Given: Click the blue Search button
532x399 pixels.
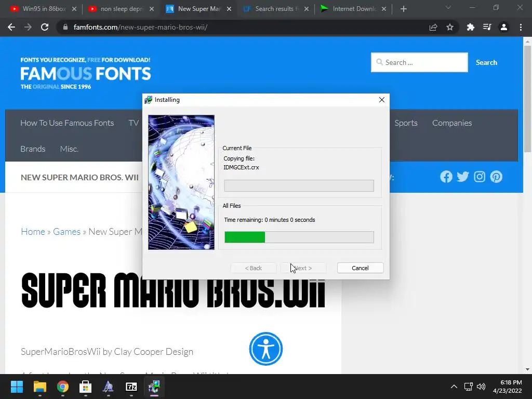Looking at the screenshot, I should coord(486,62).
